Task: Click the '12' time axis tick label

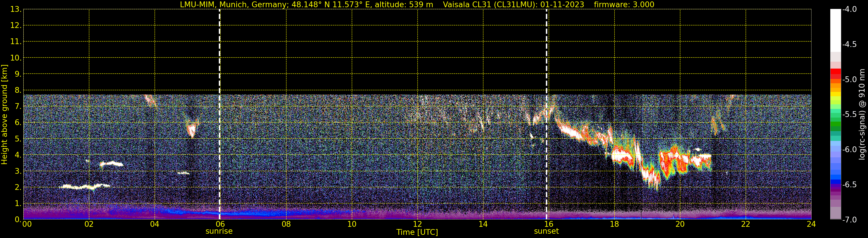Action: [x=417, y=224]
